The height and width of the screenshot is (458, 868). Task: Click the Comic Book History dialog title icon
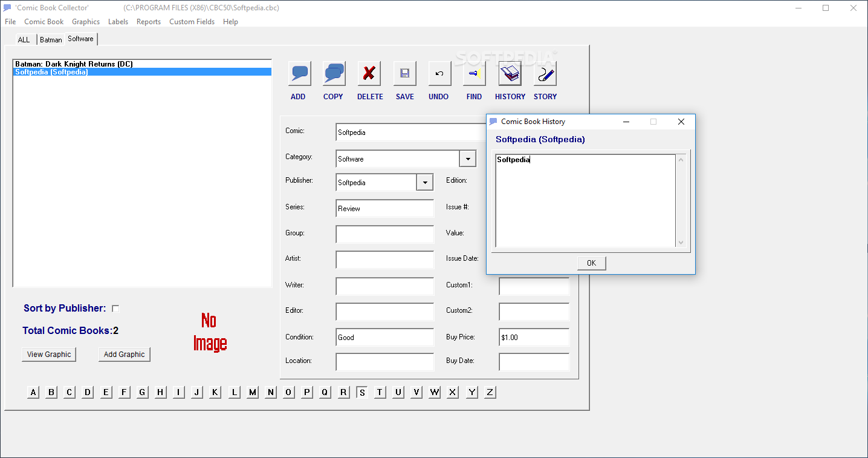click(x=493, y=122)
